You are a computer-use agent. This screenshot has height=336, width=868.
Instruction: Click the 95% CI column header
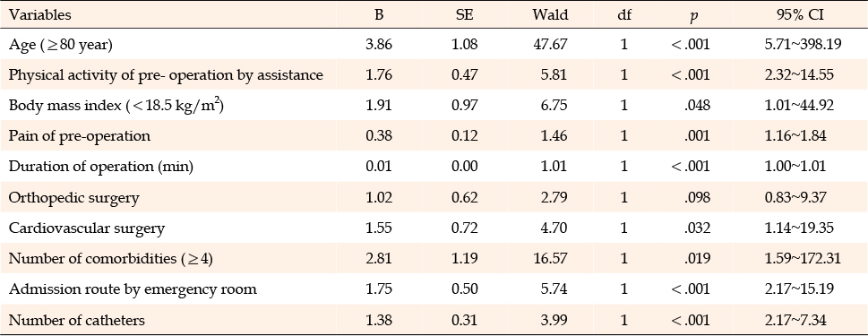[801, 15]
